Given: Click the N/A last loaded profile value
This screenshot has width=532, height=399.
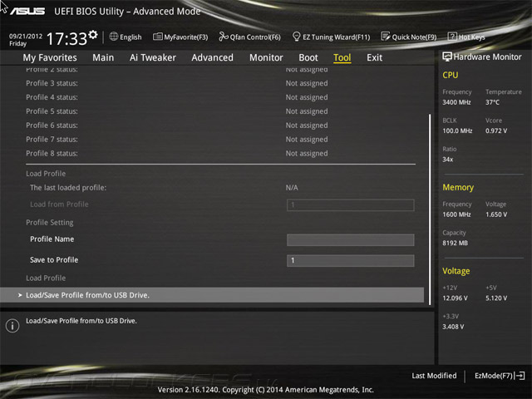Looking at the screenshot, I should (292, 188).
